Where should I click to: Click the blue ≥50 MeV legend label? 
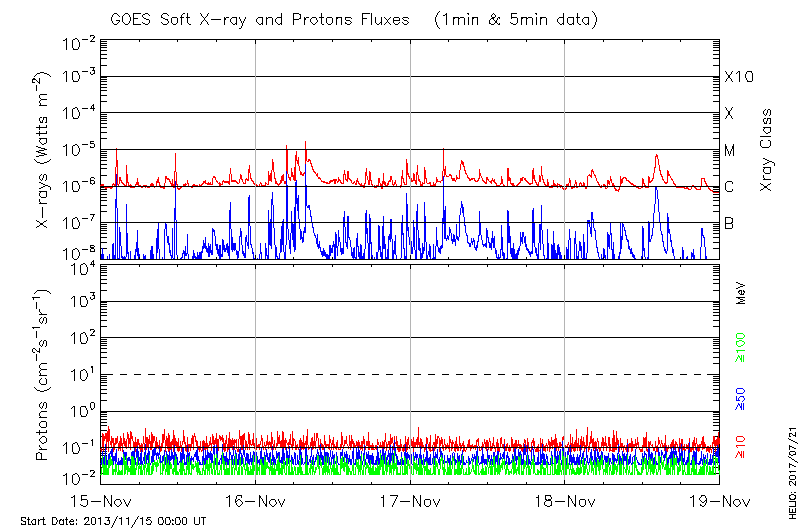point(741,398)
